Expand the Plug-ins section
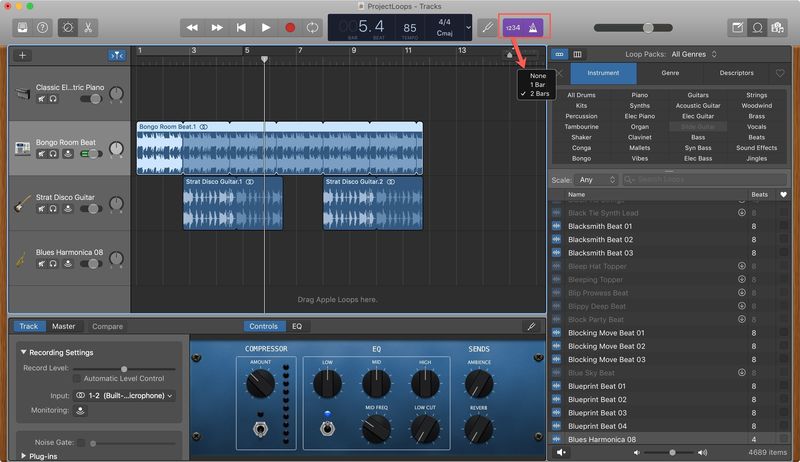The width and height of the screenshot is (800, 462). tap(23, 456)
